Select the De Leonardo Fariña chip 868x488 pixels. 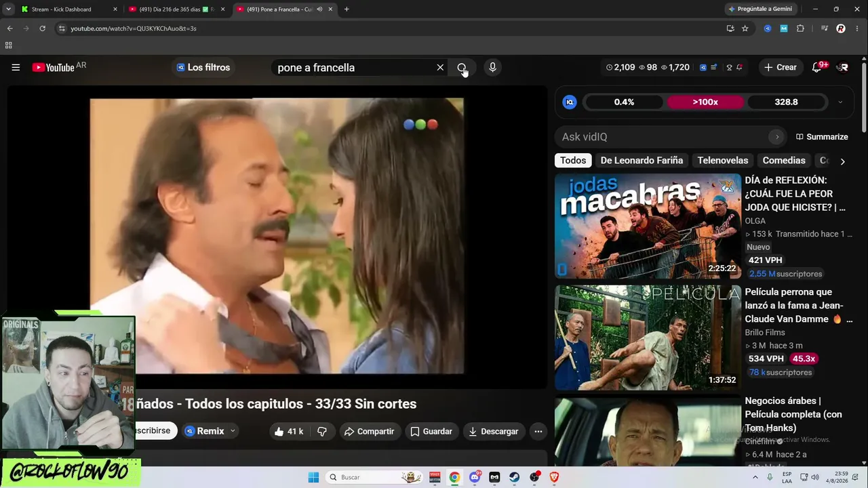tap(642, 161)
